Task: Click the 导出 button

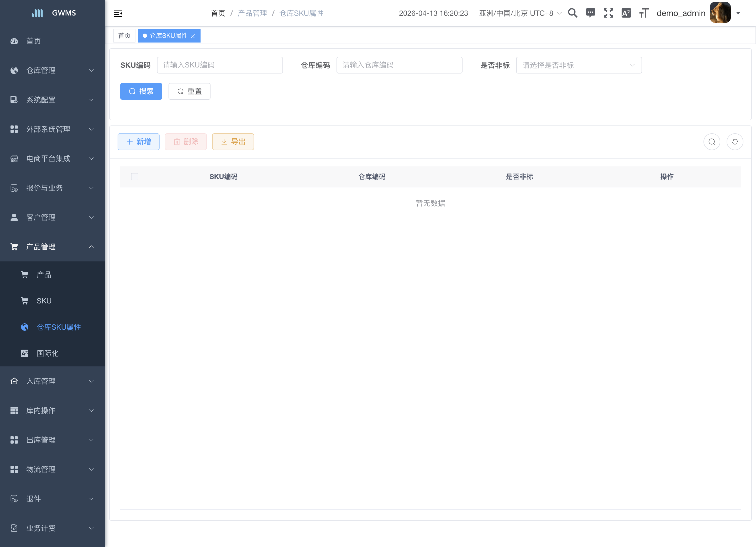Action: pos(233,142)
